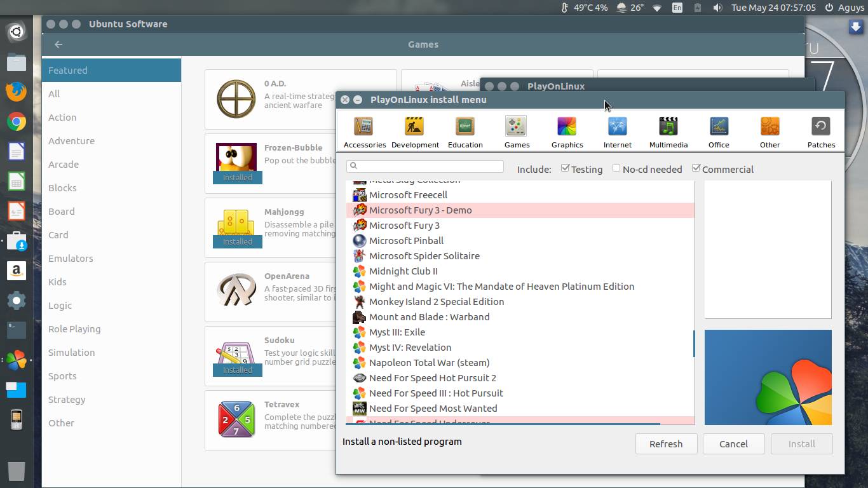
Task: Select the Other category icon
Action: 770,126
